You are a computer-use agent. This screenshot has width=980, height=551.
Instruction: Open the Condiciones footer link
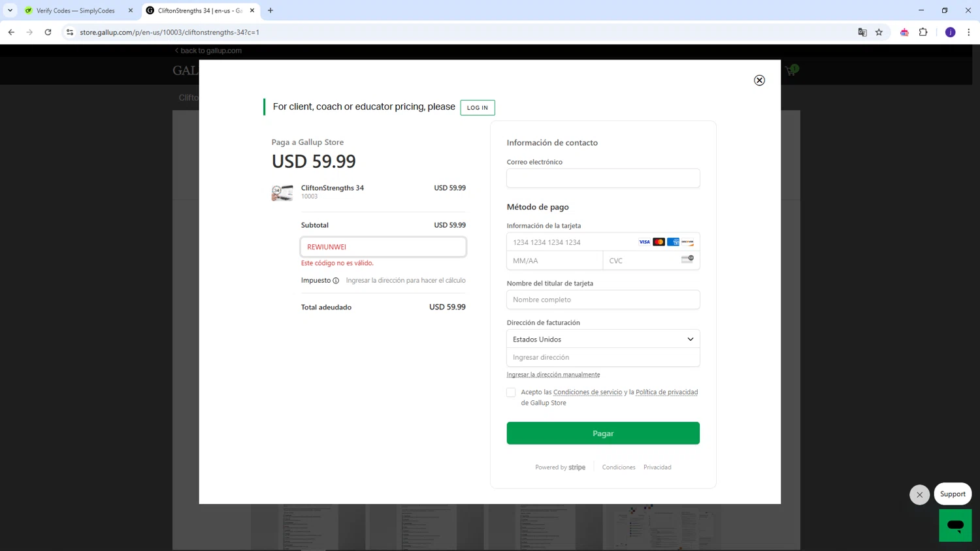(x=619, y=467)
